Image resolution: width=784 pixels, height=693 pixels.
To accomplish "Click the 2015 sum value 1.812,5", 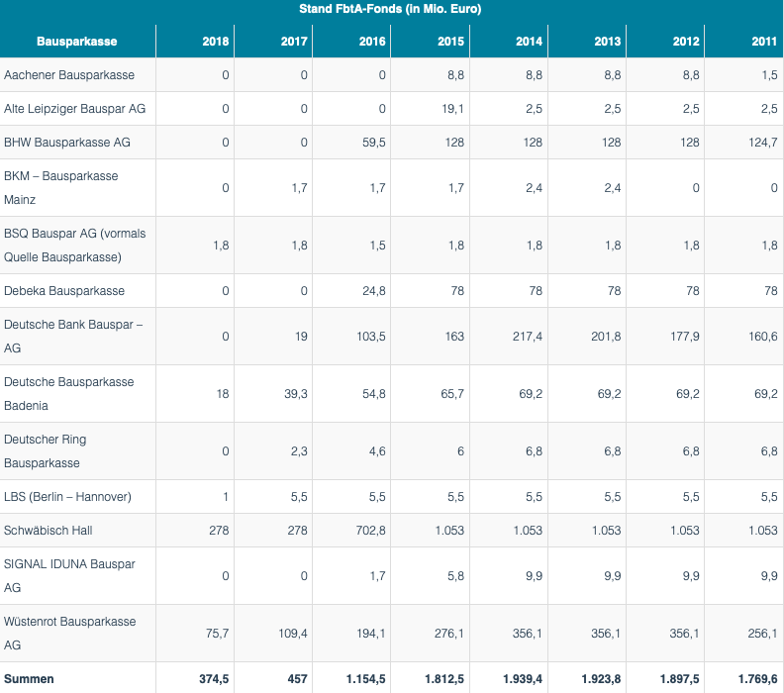I will pos(444,679).
